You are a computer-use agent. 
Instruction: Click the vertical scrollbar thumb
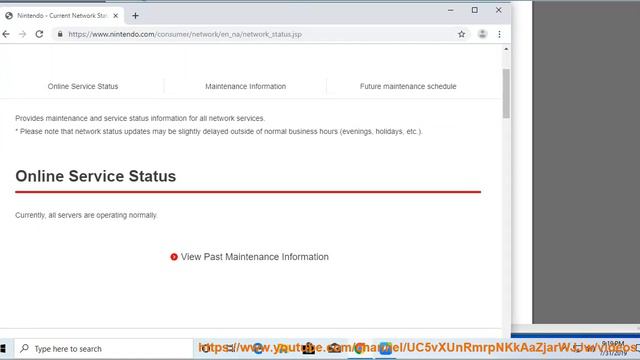click(506, 93)
